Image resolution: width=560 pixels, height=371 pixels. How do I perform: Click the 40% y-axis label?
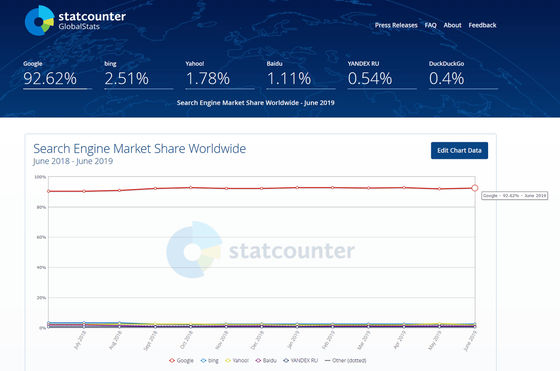click(41, 267)
